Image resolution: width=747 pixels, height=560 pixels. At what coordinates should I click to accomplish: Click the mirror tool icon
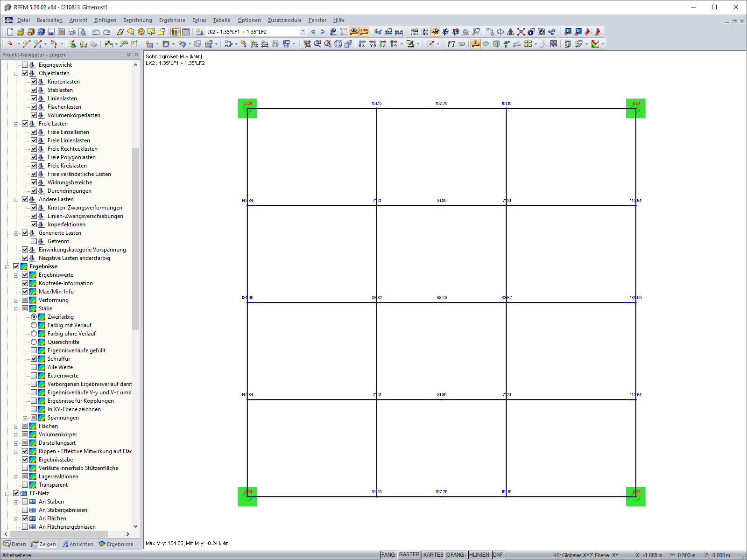coord(511,32)
